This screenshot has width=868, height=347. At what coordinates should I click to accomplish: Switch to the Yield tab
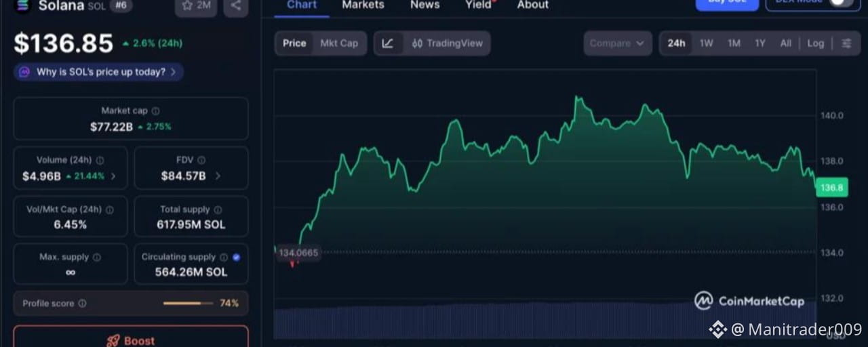tap(479, 5)
